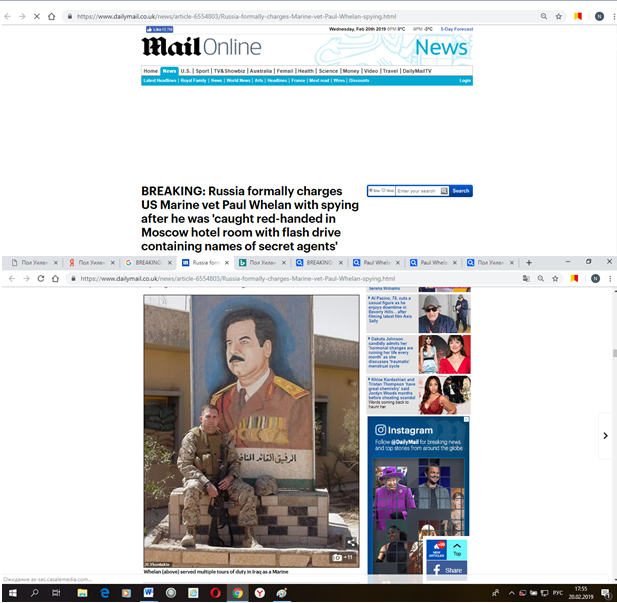
Task: Open translate page icon in lower address bar
Action: [x=526, y=279]
